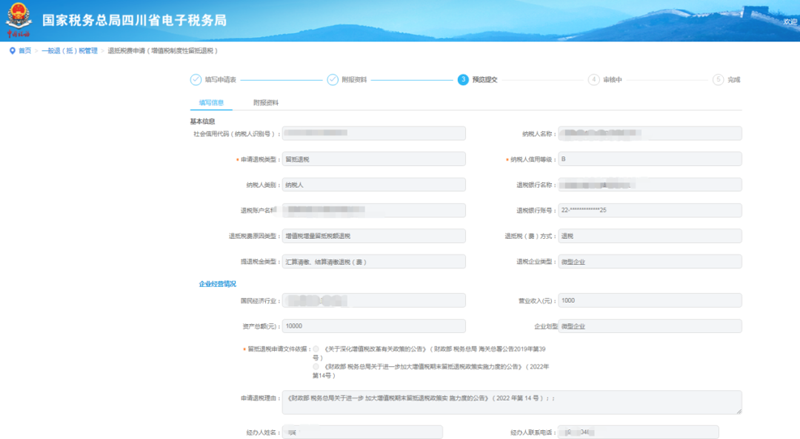
Task: Open the 申请退税类型 dropdown field
Action: click(x=372, y=159)
